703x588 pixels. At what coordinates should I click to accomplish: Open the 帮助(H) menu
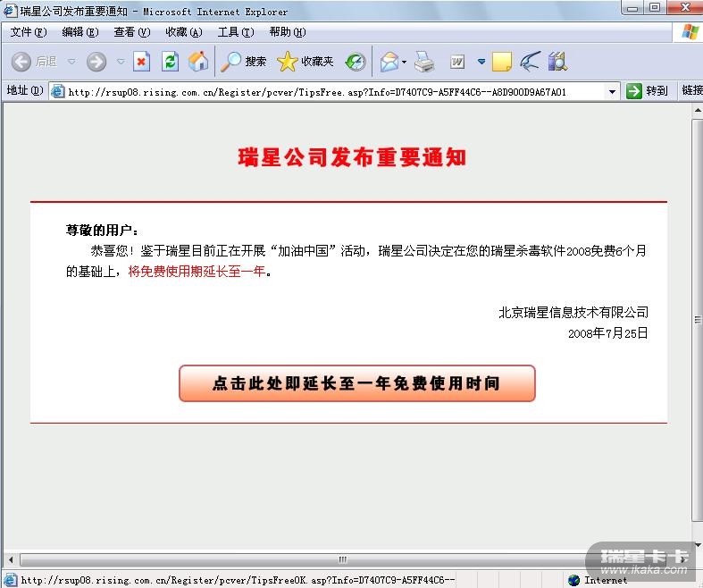tap(288, 32)
